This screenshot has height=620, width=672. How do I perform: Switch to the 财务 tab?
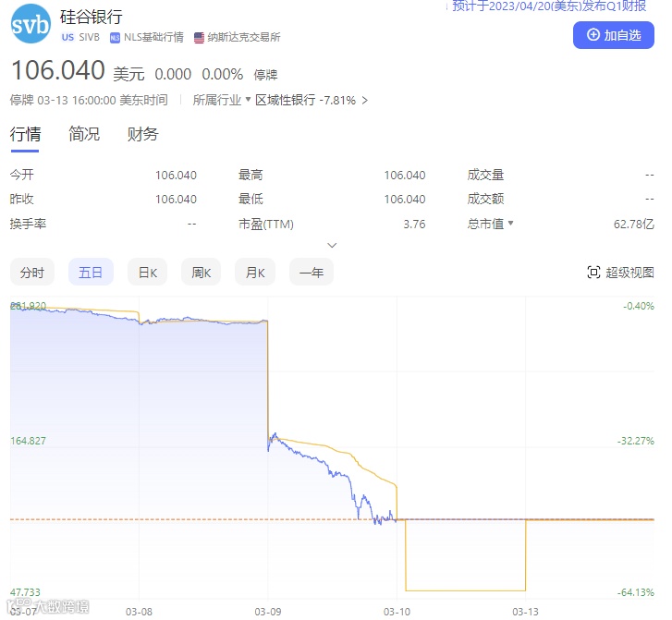(142, 134)
